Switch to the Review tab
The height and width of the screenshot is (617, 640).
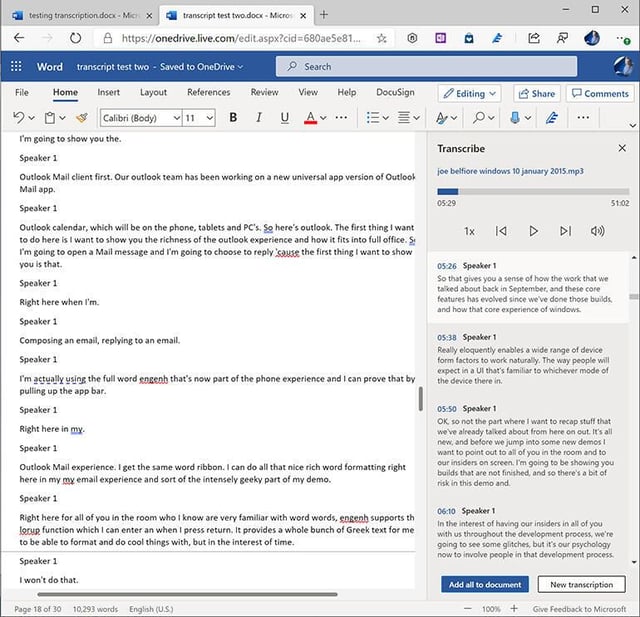(264, 92)
